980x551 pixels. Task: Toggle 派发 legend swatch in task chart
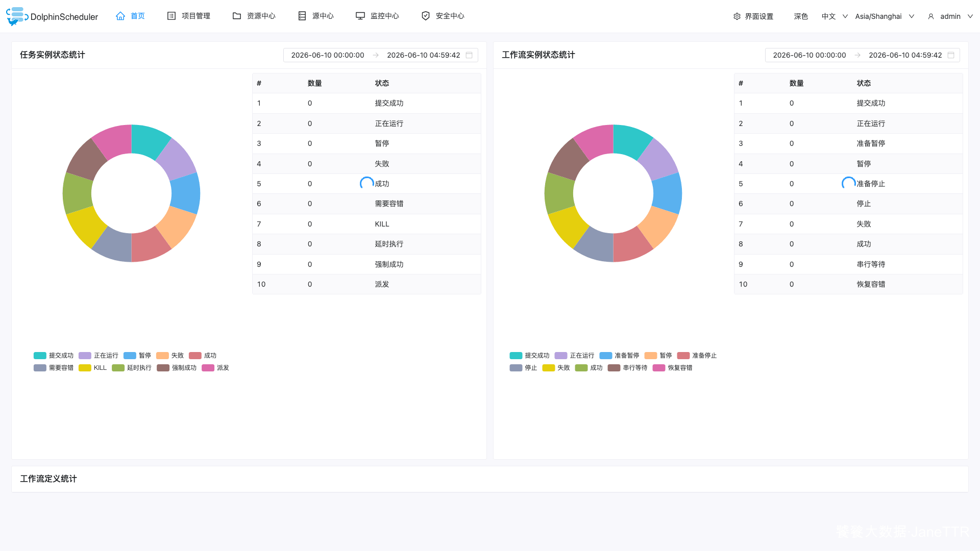(x=208, y=368)
